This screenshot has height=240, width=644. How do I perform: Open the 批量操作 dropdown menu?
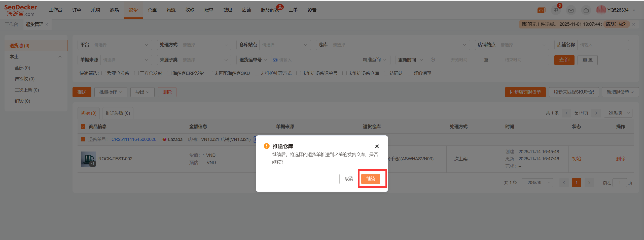pos(111,92)
